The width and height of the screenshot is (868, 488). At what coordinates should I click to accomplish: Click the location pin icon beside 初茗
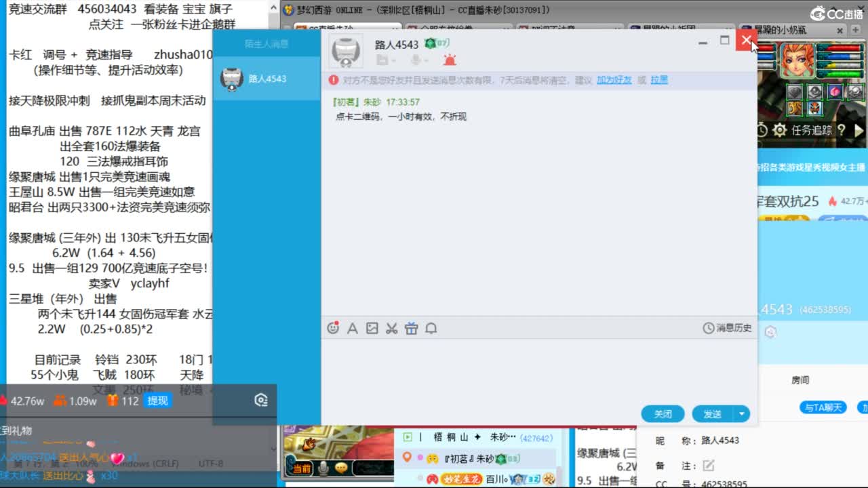407,458
